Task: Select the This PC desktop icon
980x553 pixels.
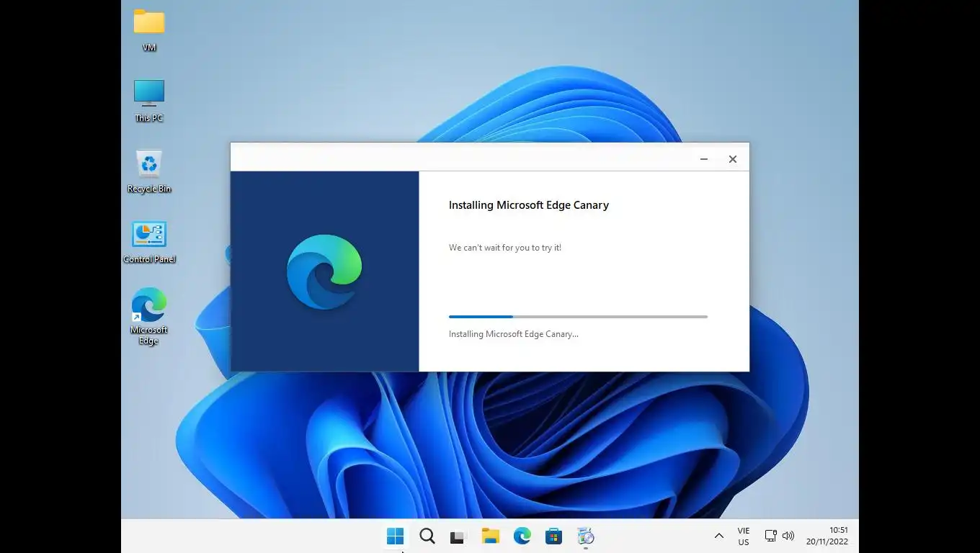Action: [149, 101]
